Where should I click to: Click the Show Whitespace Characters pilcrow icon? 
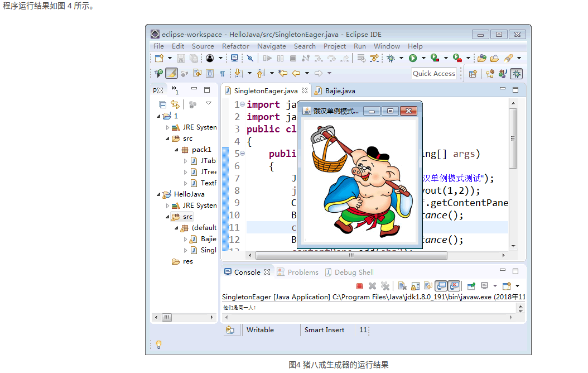[x=223, y=74]
